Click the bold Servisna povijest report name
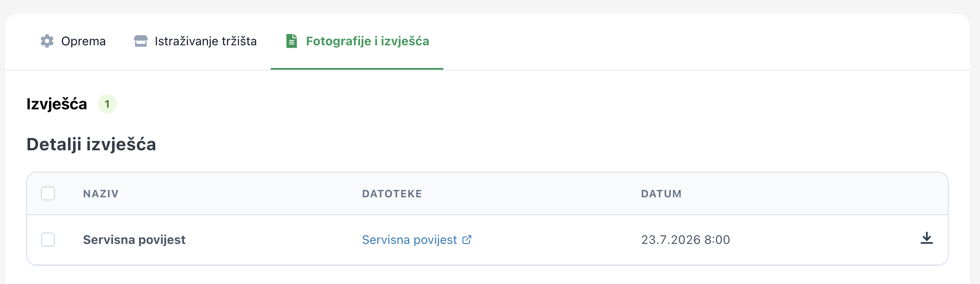Screen dimensions: 980x284 (x=134, y=240)
